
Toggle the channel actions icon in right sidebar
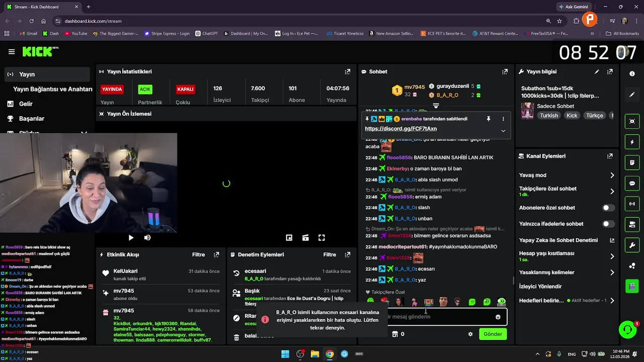pyautogui.click(x=632, y=224)
